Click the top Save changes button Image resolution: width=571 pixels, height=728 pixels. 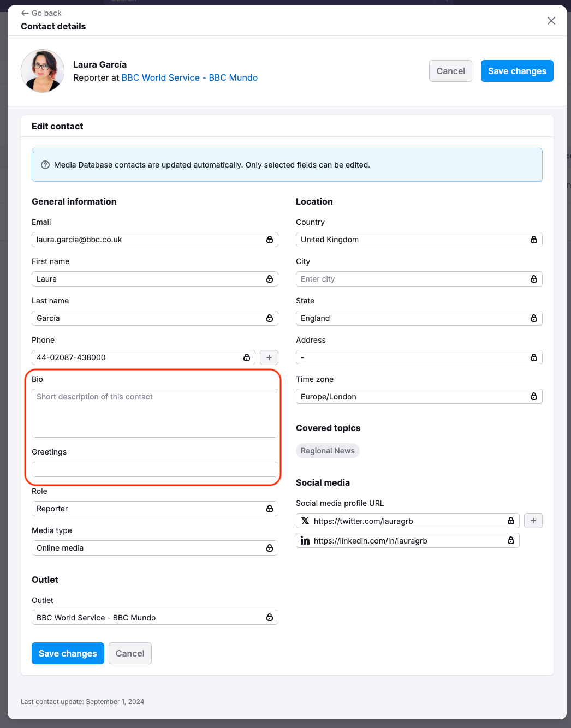point(516,71)
